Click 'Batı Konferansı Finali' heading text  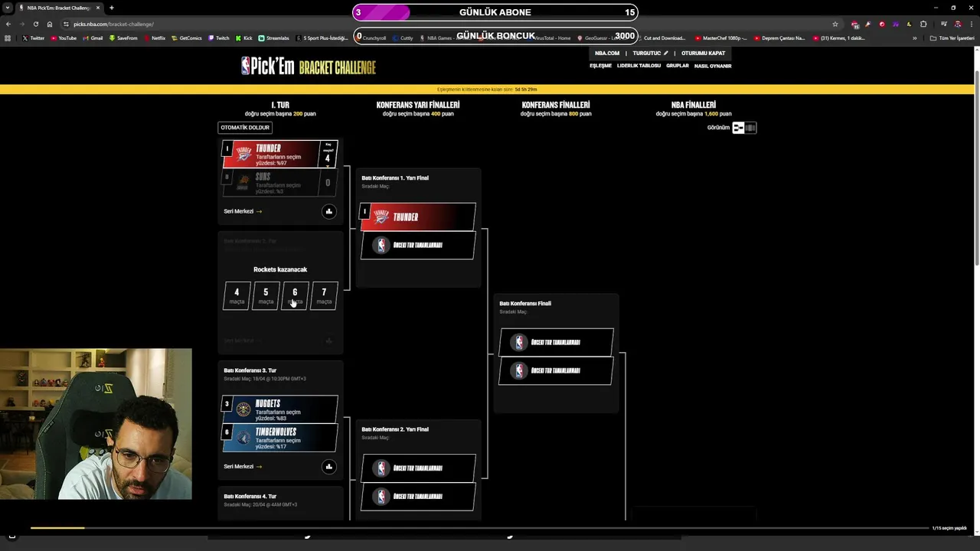[x=525, y=303]
